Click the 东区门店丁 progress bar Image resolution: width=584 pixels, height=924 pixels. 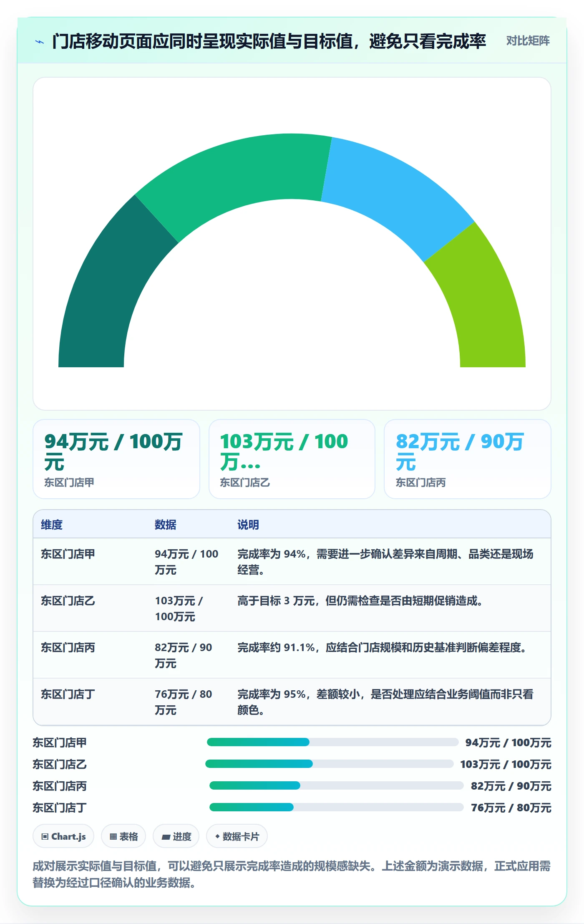[x=337, y=807]
